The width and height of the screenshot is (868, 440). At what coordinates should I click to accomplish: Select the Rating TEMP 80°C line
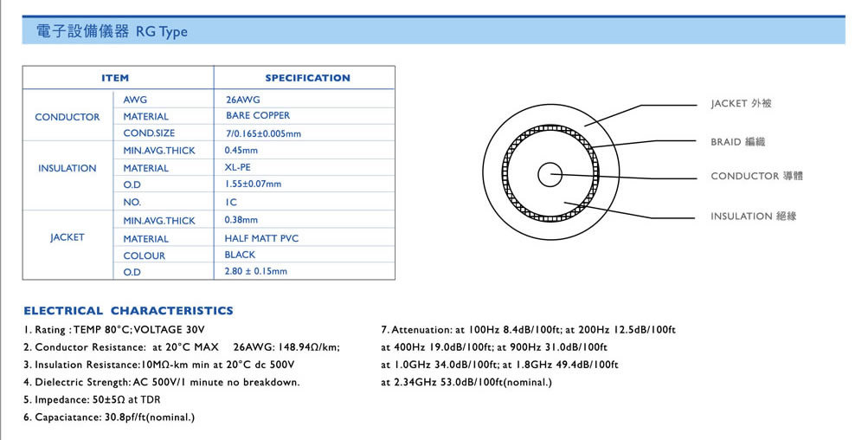coord(114,330)
